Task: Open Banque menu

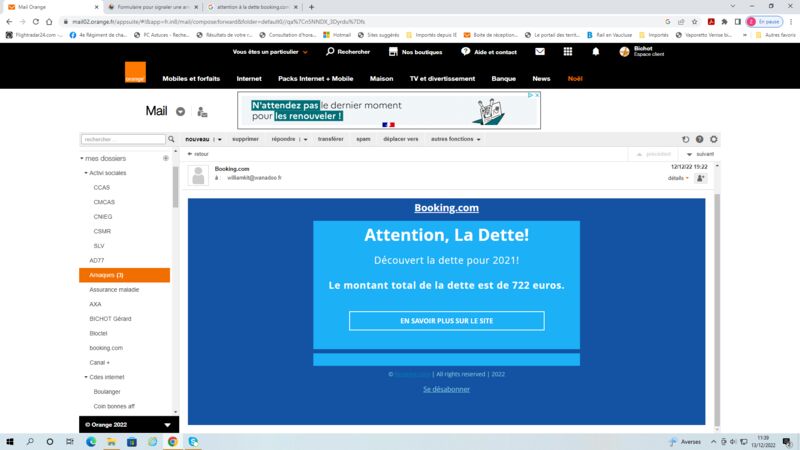Action: (504, 79)
